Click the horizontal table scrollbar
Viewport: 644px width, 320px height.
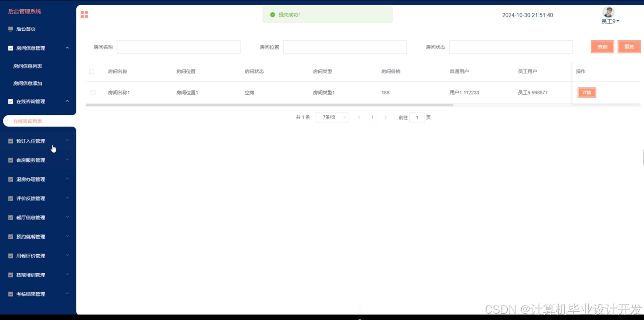point(269,105)
